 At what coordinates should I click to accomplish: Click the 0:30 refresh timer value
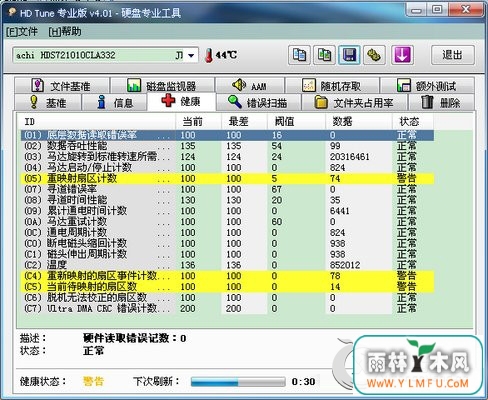pyautogui.click(x=303, y=382)
